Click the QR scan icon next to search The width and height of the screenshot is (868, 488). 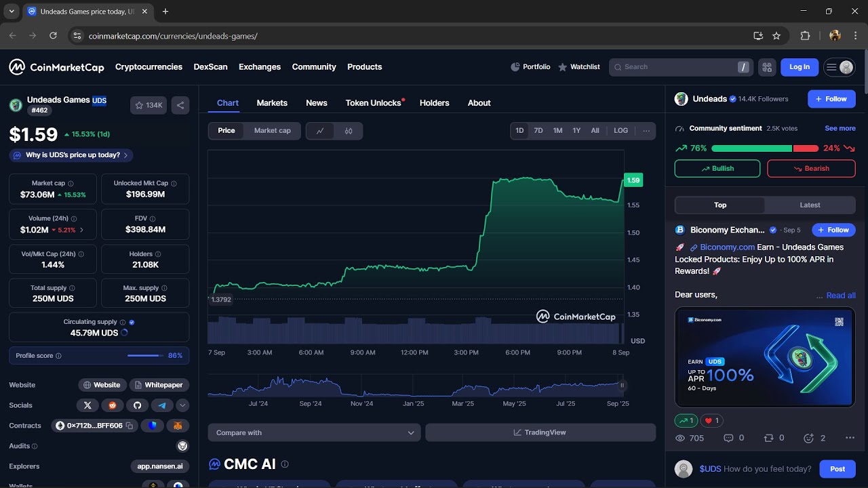767,67
